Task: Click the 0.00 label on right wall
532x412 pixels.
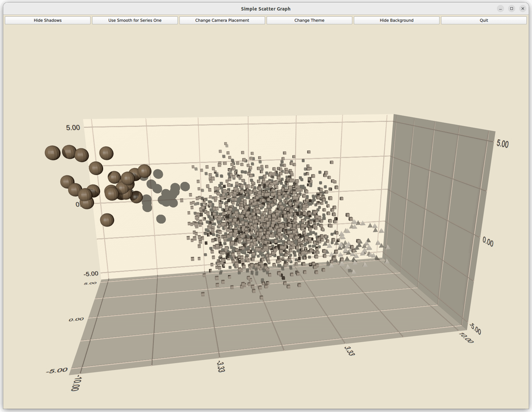Action: click(x=488, y=242)
